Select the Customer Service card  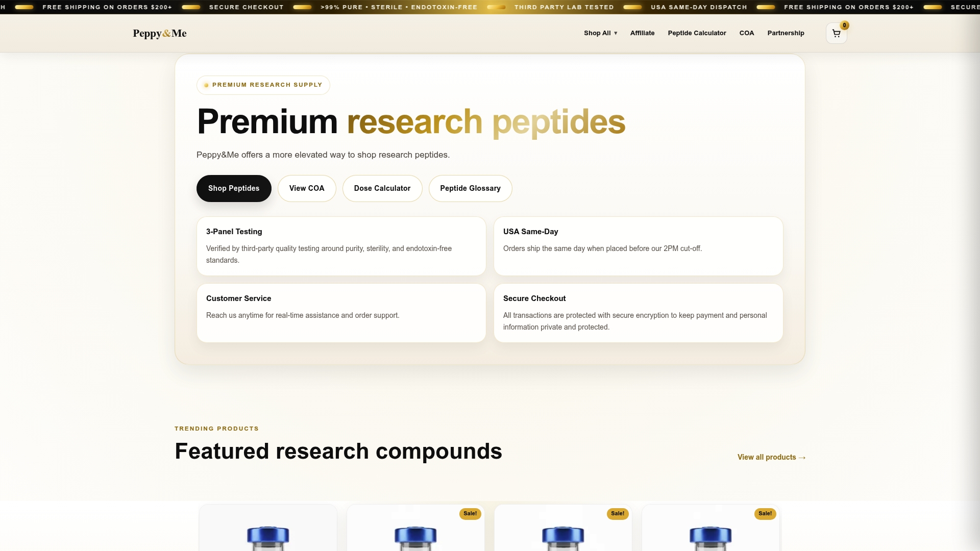[341, 313]
